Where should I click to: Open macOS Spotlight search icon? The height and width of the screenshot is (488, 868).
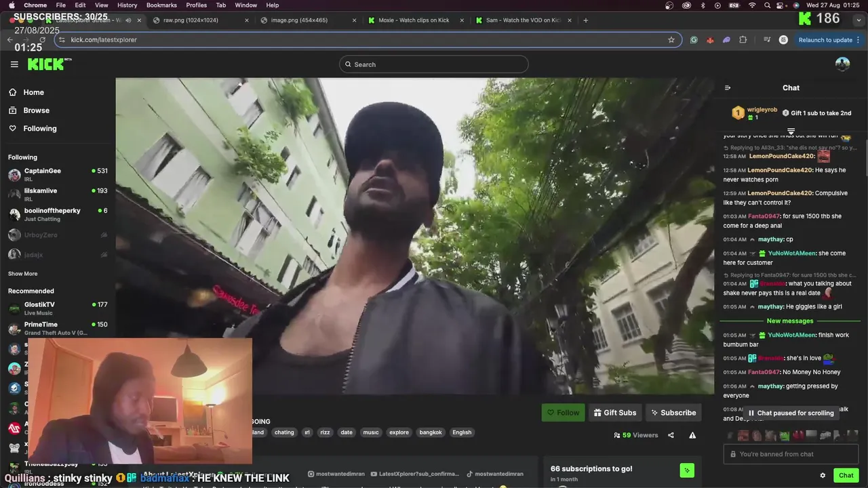pyautogui.click(x=767, y=5)
